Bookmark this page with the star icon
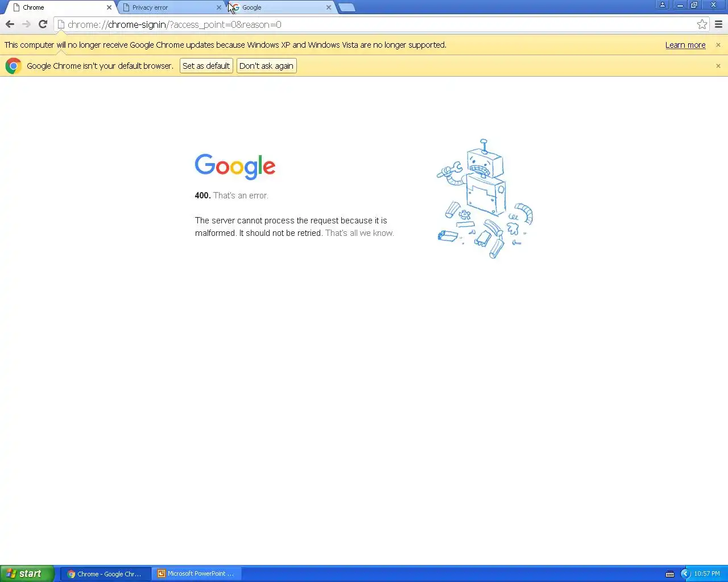 click(702, 24)
